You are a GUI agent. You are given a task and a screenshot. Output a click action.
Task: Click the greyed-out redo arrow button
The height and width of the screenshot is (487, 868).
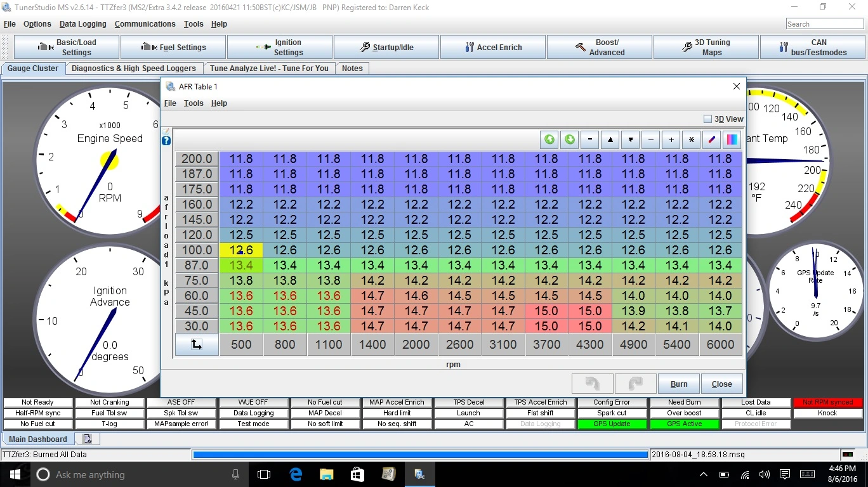coord(635,384)
